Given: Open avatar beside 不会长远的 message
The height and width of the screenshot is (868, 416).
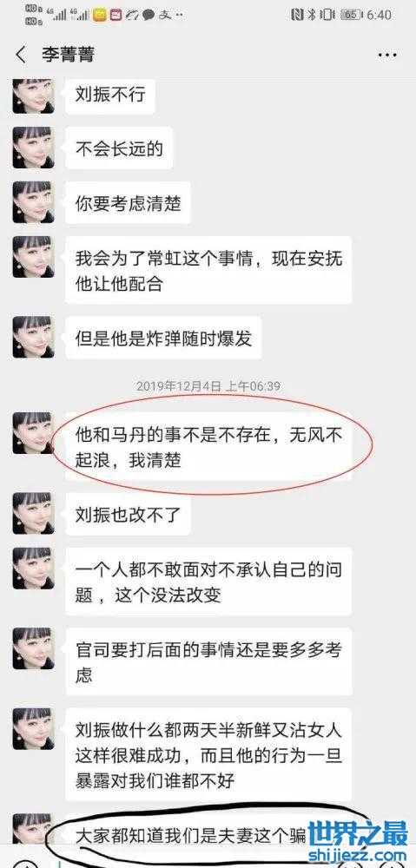Looking at the screenshot, I should tap(33, 148).
